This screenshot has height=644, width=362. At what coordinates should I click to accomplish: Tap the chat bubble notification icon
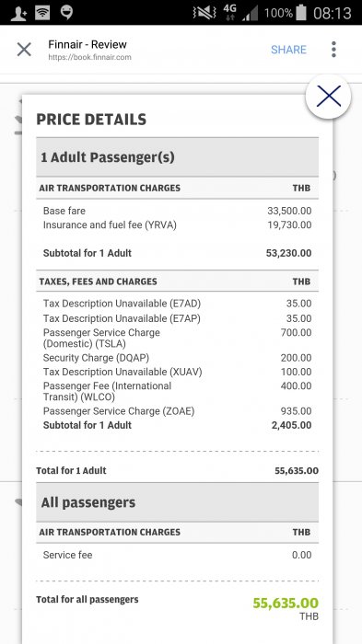66,12
